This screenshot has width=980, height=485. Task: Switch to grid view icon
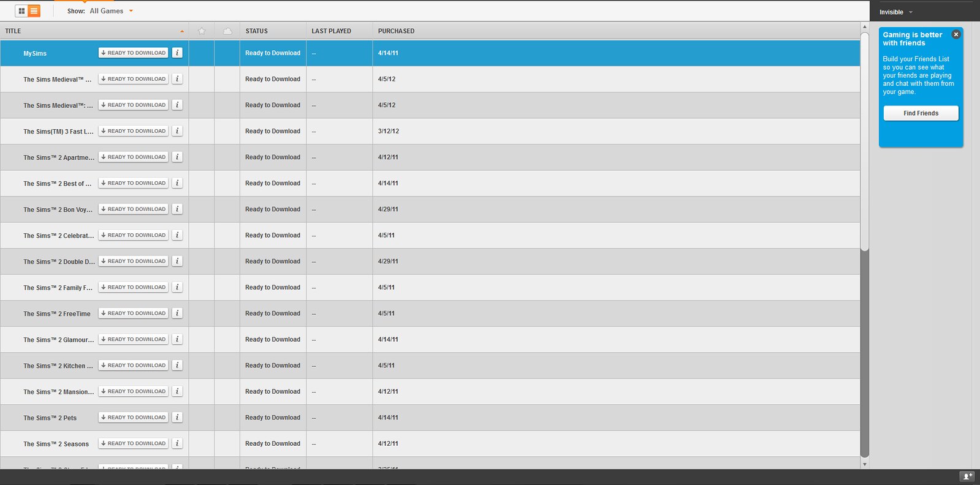point(21,11)
